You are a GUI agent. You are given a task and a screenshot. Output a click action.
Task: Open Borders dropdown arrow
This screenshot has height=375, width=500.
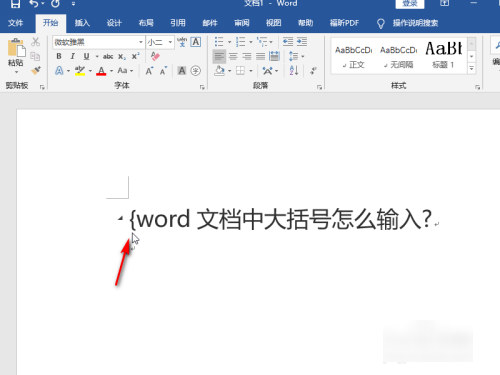pos(251,71)
